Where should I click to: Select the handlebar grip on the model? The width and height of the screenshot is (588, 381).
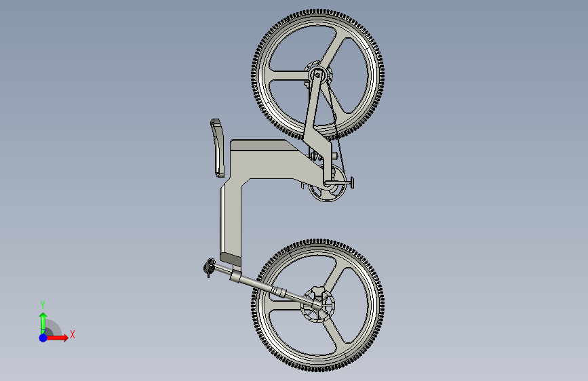pos(210,266)
